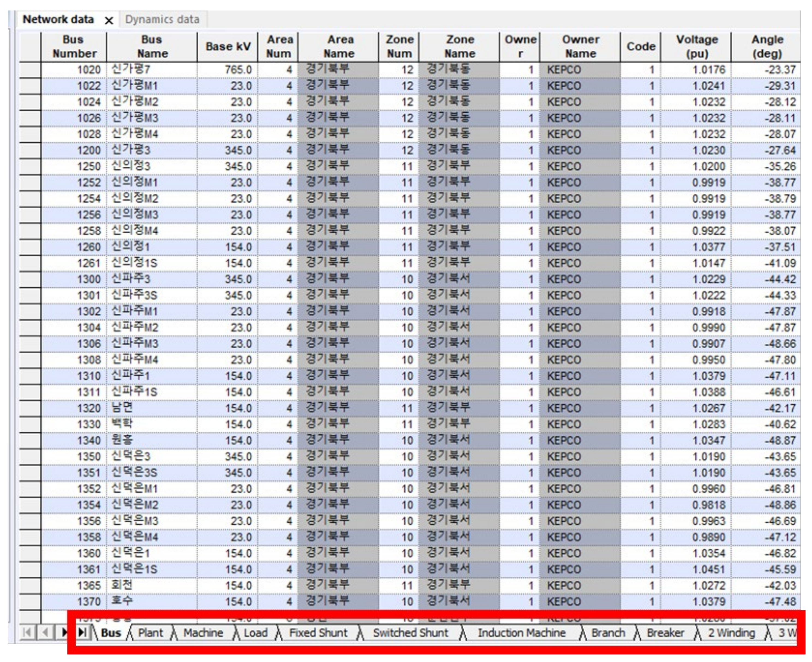
Task: Click the Bus Number column header
Action: point(74,47)
